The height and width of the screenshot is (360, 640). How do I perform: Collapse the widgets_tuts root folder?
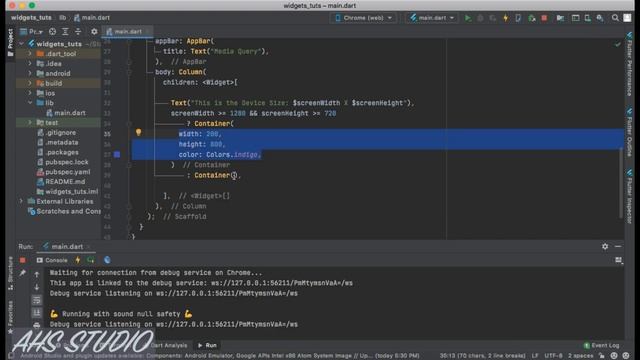click(x=22, y=44)
